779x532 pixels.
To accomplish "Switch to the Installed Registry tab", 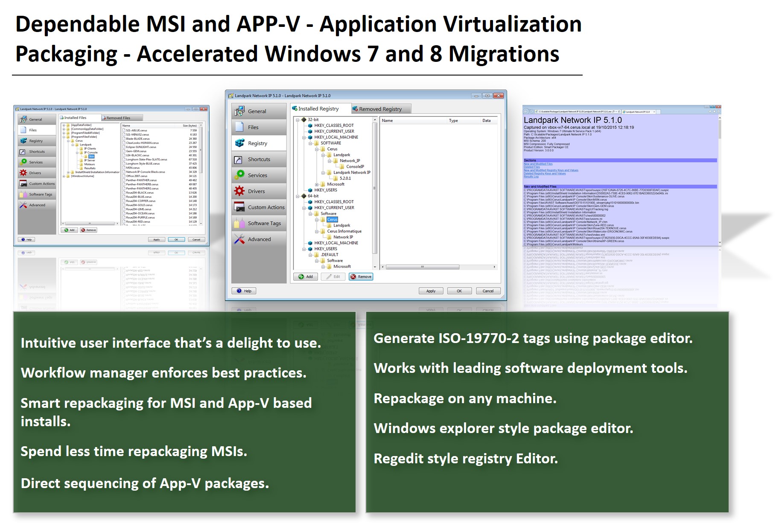I will (x=321, y=109).
